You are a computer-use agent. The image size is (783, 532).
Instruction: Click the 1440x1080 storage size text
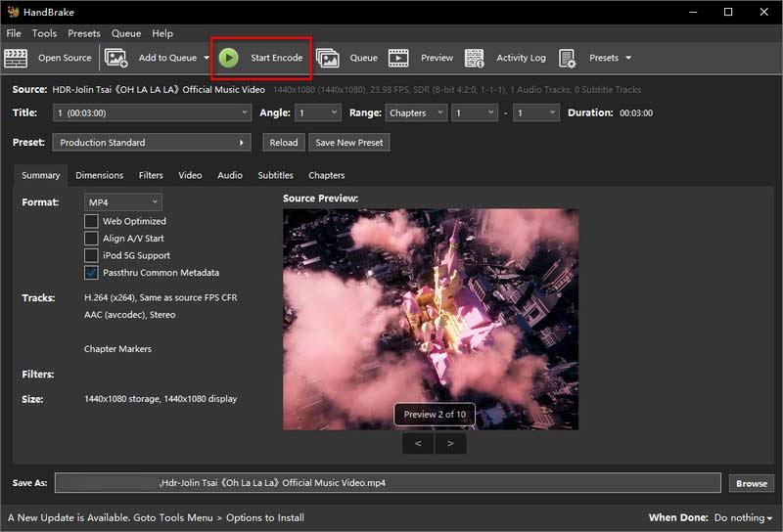pos(161,399)
